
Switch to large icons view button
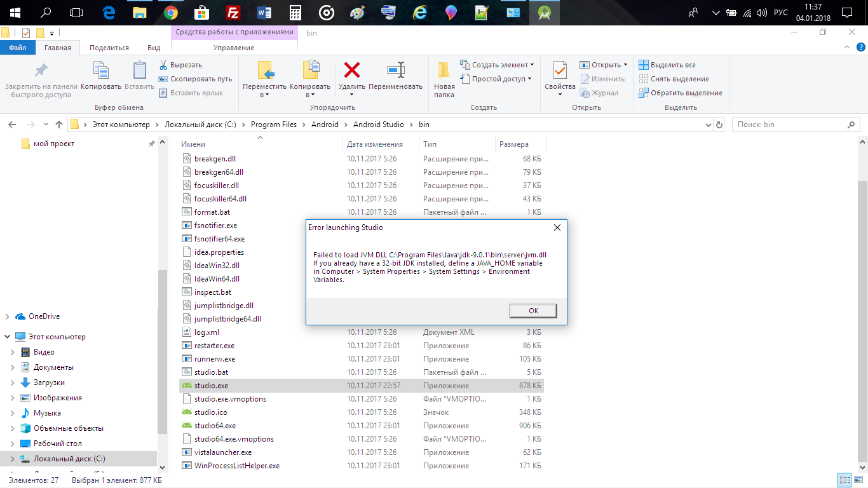coord(858,480)
